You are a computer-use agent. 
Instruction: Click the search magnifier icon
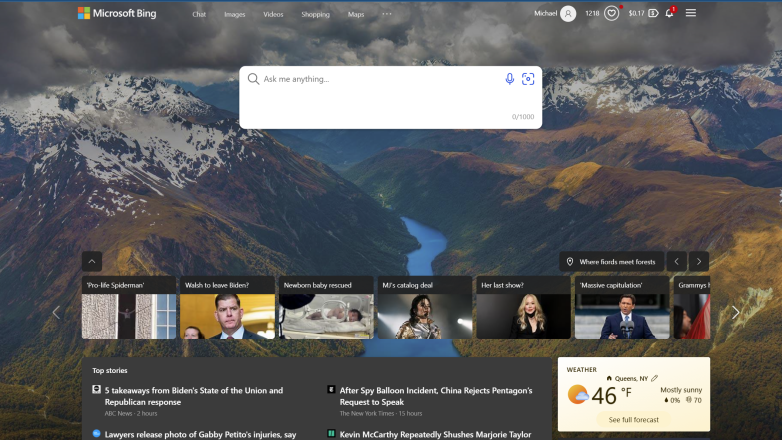[253, 79]
